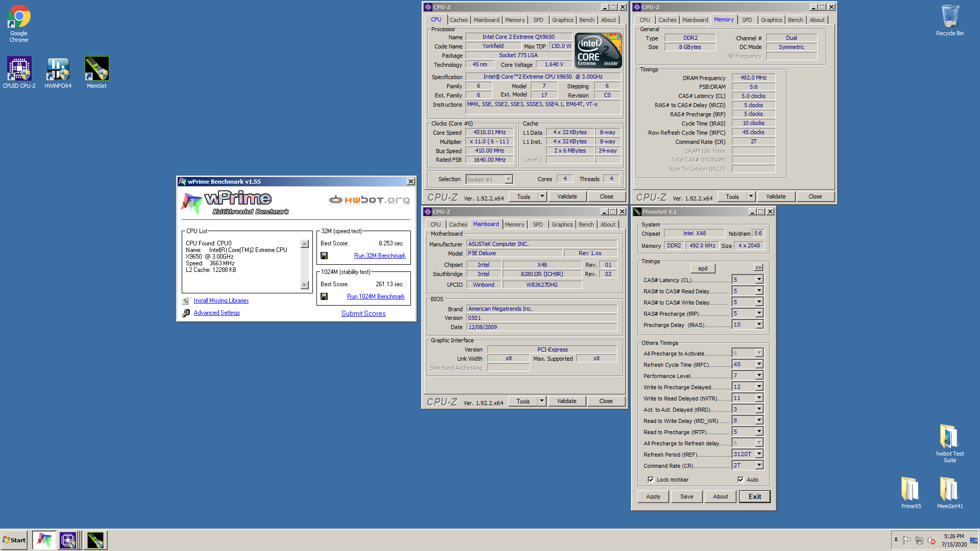Click Run 32M Benchmark link
The image size is (980, 551).
(x=380, y=256)
